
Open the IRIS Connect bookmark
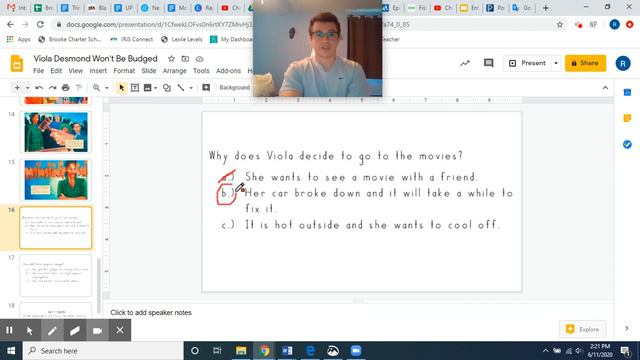click(x=132, y=39)
